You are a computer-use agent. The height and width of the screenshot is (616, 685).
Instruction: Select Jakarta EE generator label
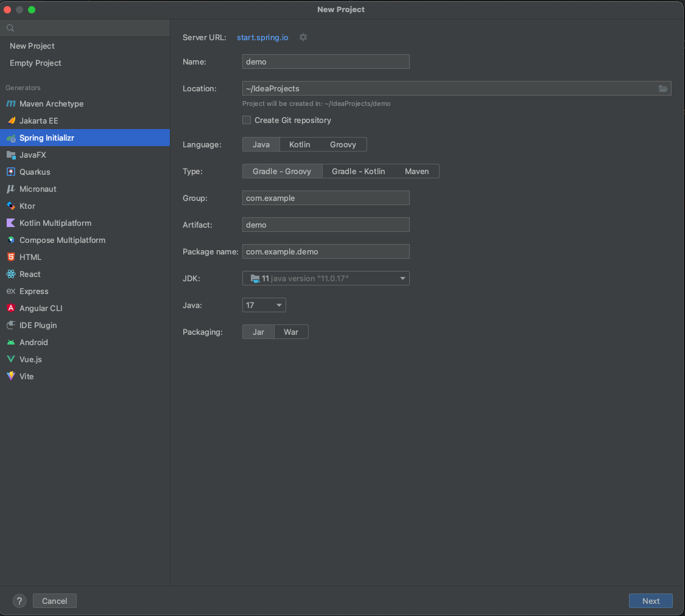click(39, 121)
